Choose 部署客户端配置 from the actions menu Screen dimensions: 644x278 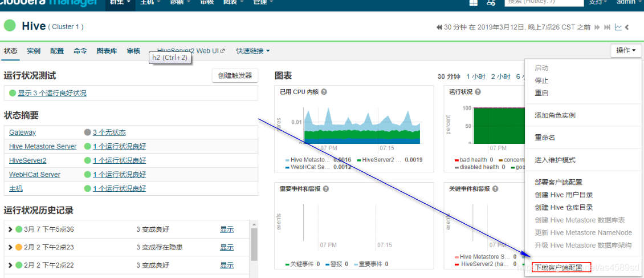pyautogui.click(x=559, y=182)
